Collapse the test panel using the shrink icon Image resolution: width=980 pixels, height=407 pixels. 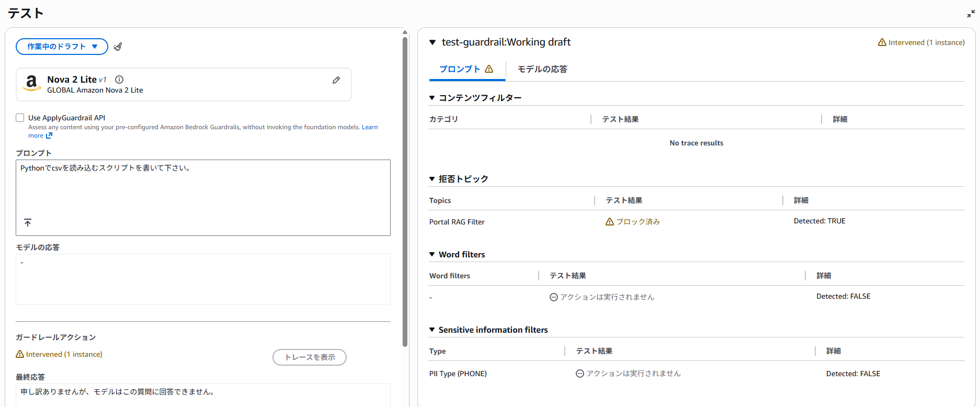pyautogui.click(x=971, y=14)
